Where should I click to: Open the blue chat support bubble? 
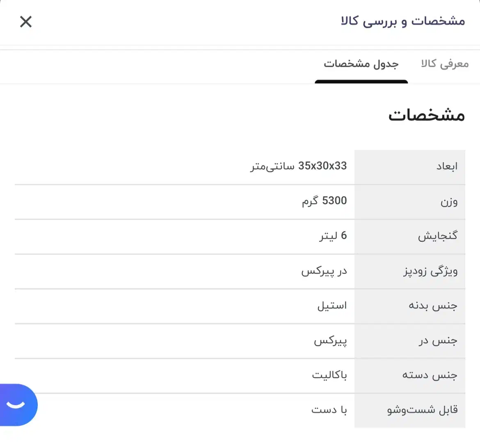pos(17,404)
